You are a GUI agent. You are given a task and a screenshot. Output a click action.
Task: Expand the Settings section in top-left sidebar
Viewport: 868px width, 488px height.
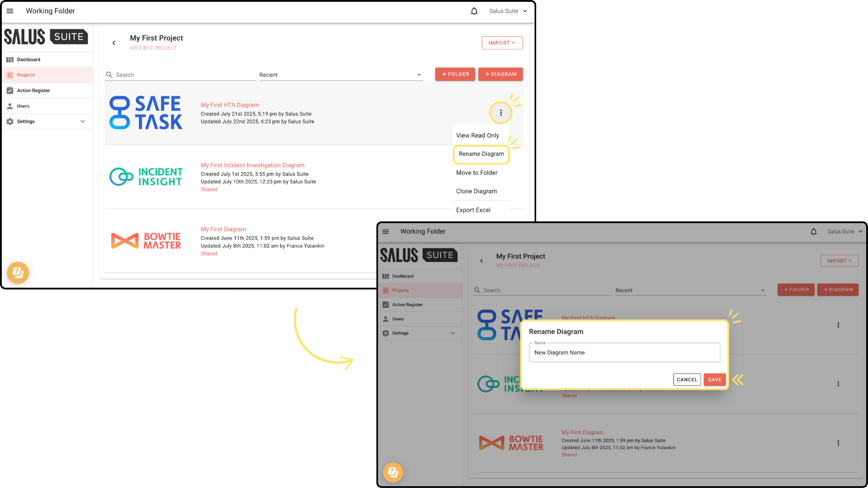[x=82, y=122]
